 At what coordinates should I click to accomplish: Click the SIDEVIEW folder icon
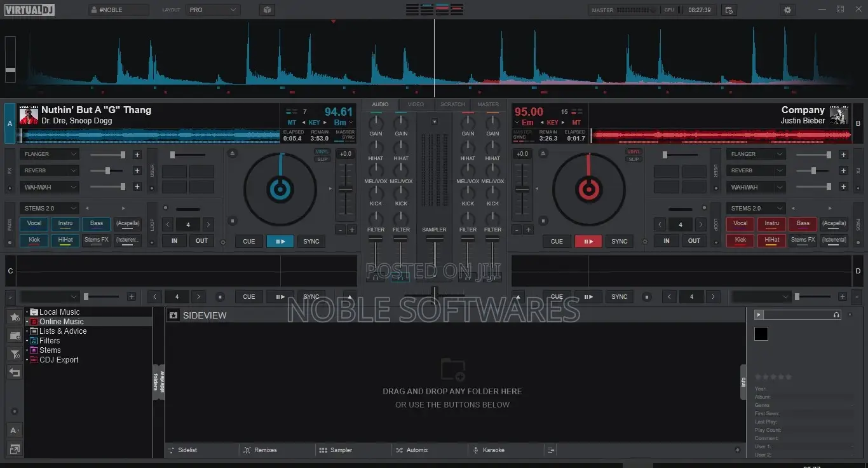click(x=173, y=315)
